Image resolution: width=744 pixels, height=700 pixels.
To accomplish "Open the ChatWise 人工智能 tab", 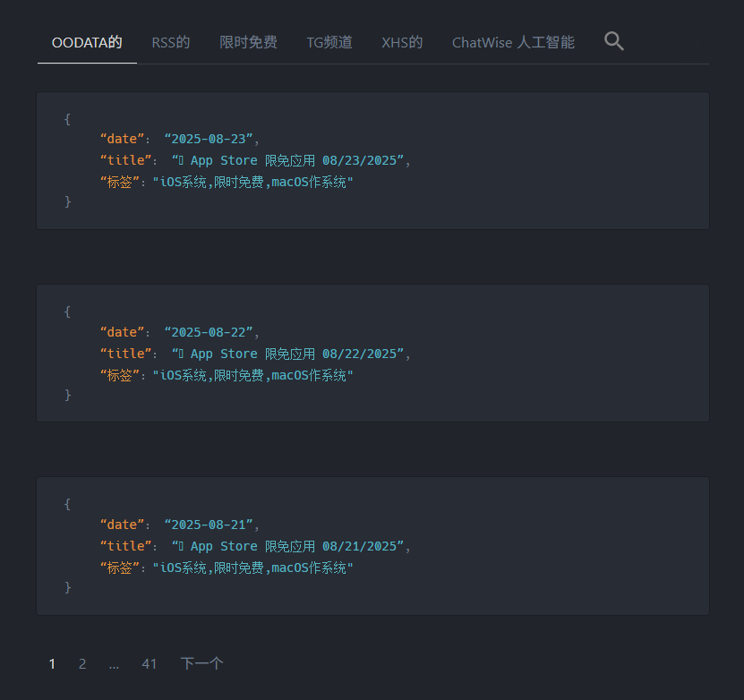I will coord(513,43).
